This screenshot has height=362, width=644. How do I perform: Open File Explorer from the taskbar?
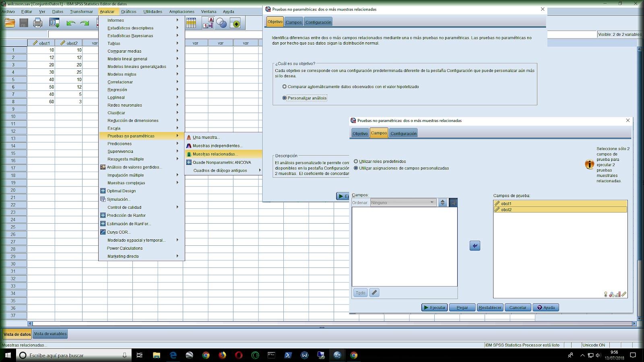(x=157, y=355)
